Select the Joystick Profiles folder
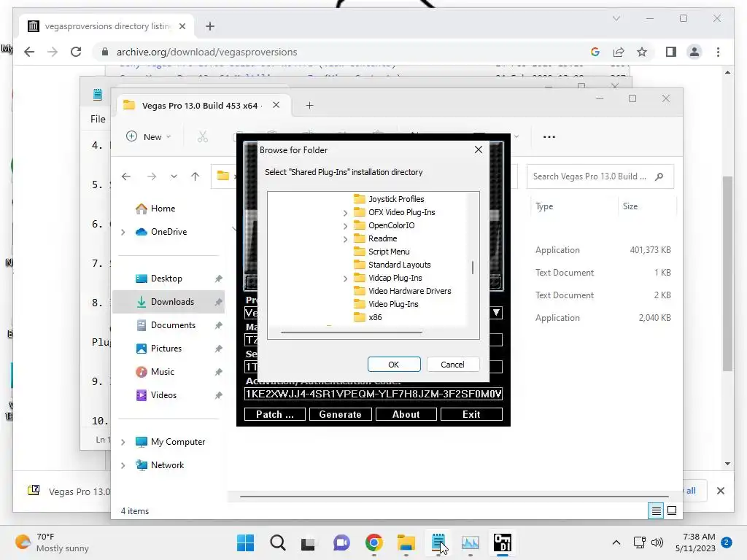The width and height of the screenshot is (747, 560). (396, 199)
